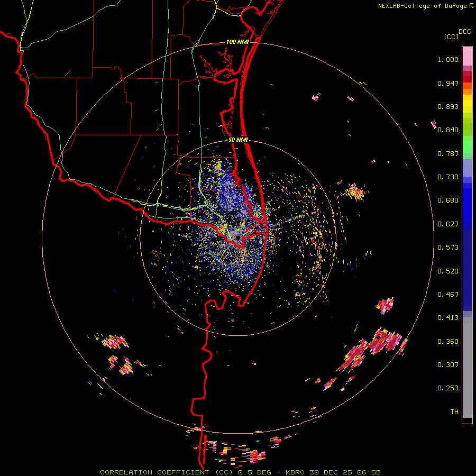Click the black radar site dot at center
476x476 pixels.
[237, 237]
